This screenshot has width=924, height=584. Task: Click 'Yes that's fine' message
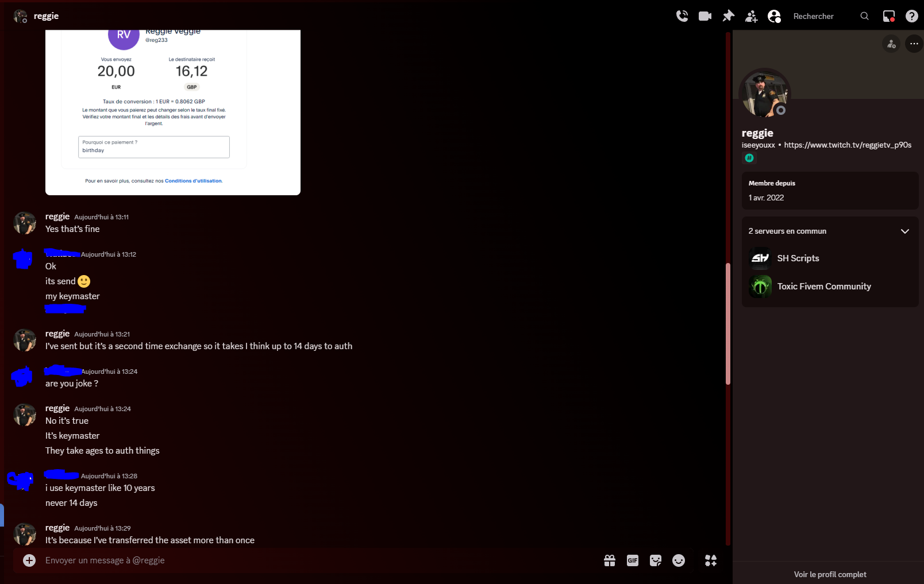72,229
